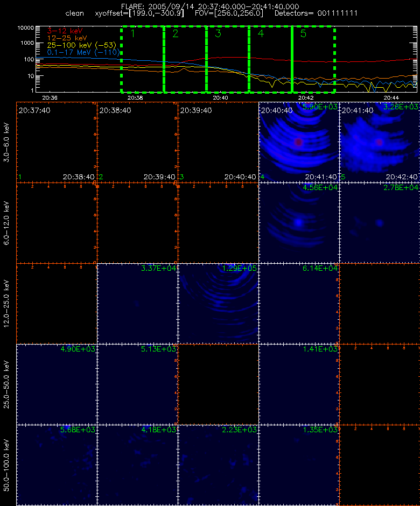
Task: Click the 20:44 time axis label
Action: 391,97
